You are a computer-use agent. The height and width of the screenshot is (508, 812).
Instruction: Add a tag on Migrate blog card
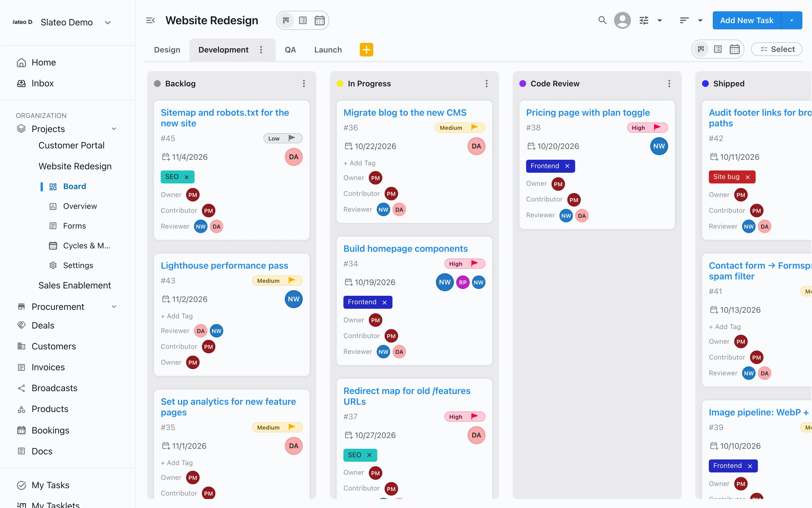[x=359, y=163]
